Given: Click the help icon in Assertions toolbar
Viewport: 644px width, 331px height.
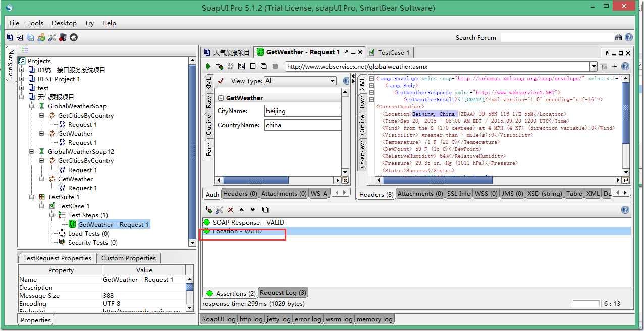Looking at the screenshot, I should click(x=625, y=210).
